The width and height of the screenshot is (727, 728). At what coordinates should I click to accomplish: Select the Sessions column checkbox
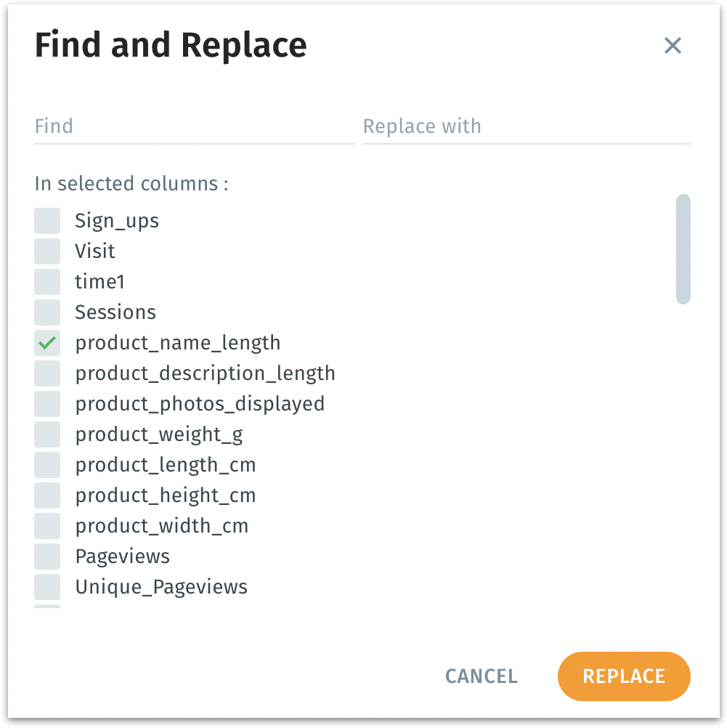[47, 312]
